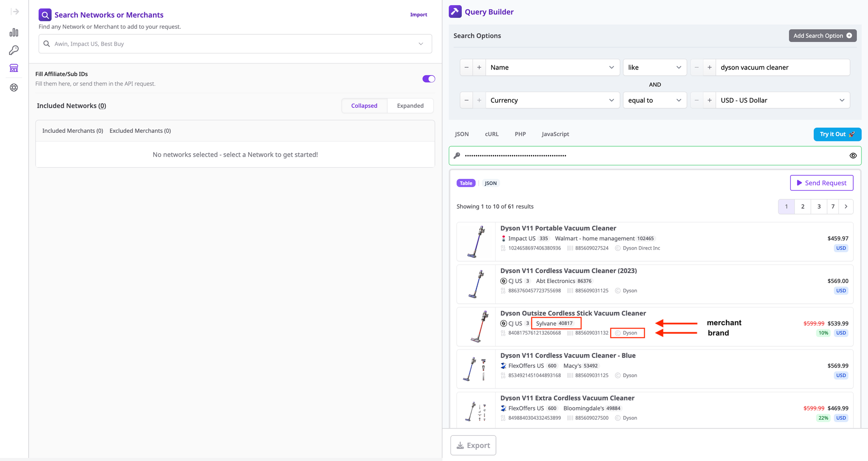This screenshot has width=868, height=461.
Task: Open the 'like' operator dropdown
Action: pos(654,67)
